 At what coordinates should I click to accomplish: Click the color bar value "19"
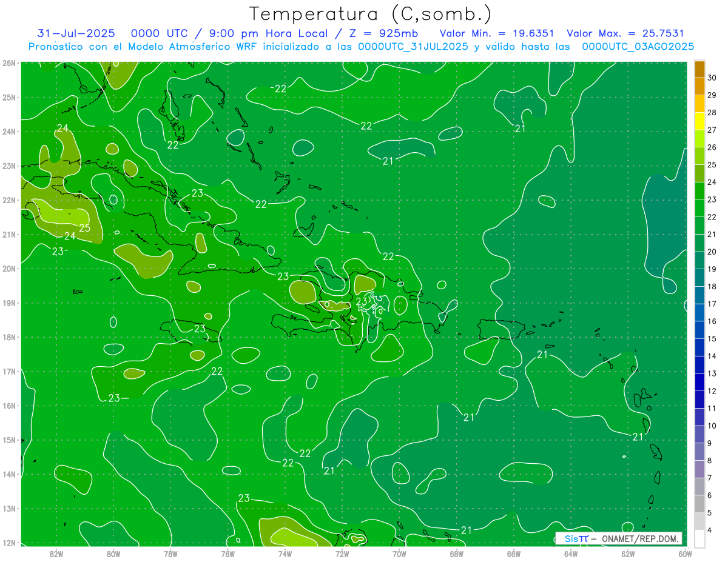[x=712, y=269]
